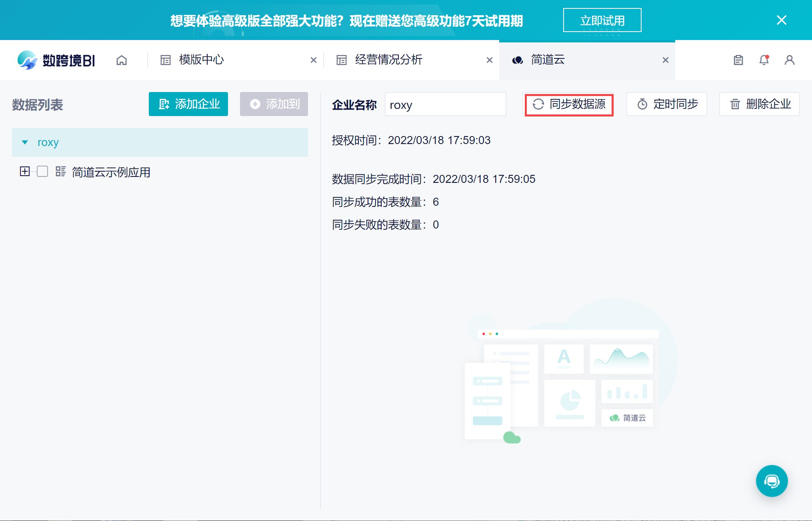Image resolution: width=812 pixels, height=521 pixels.
Task: Check the 简道云示例应用 checkbox
Action: 42,172
